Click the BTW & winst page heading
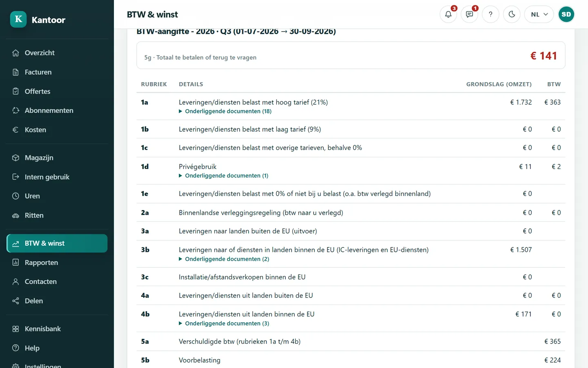The width and height of the screenshot is (588, 368). 152,14
